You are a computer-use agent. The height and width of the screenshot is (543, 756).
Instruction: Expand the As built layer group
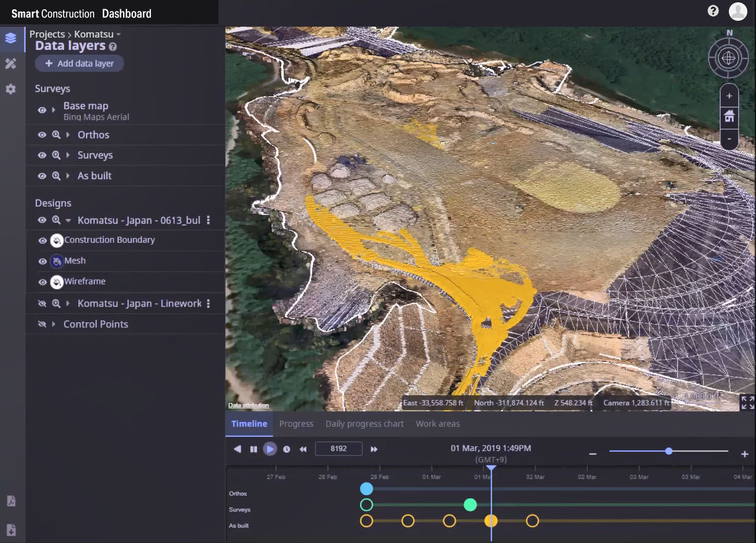[68, 176]
